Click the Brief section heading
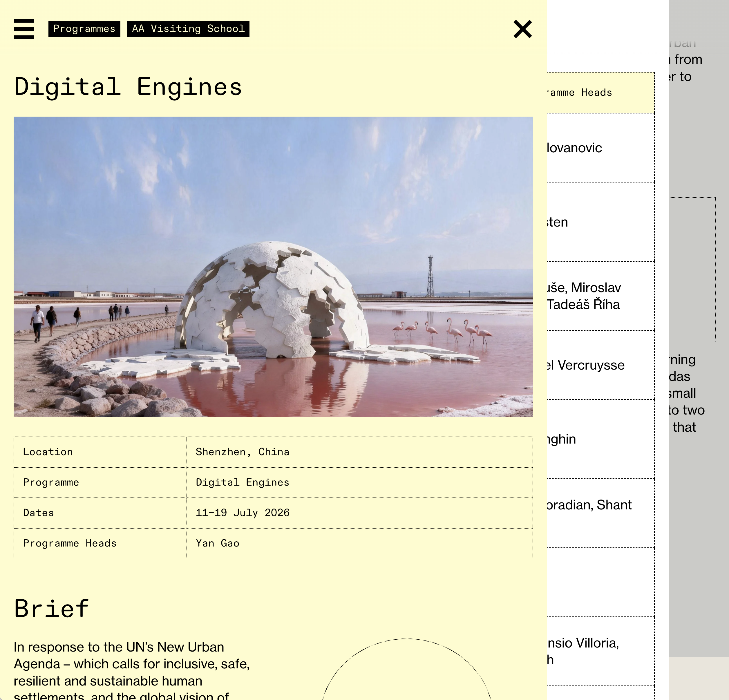 click(x=52, y=609)
